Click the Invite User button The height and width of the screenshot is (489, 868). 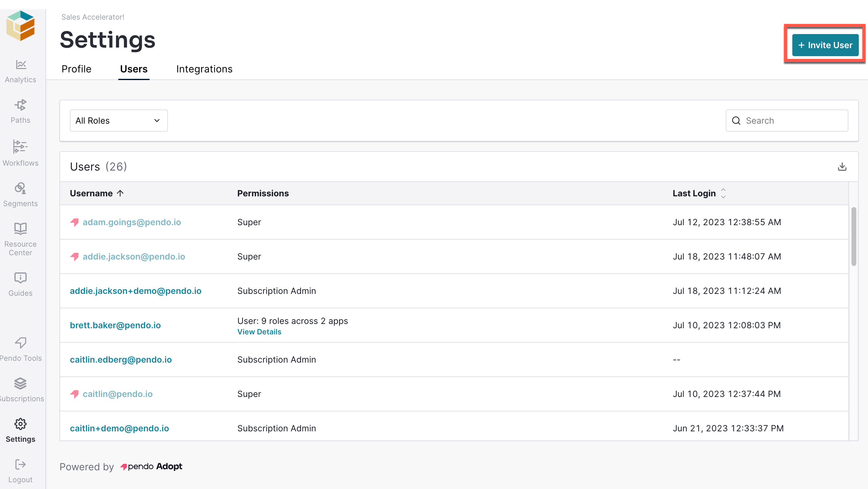[825, 45]
